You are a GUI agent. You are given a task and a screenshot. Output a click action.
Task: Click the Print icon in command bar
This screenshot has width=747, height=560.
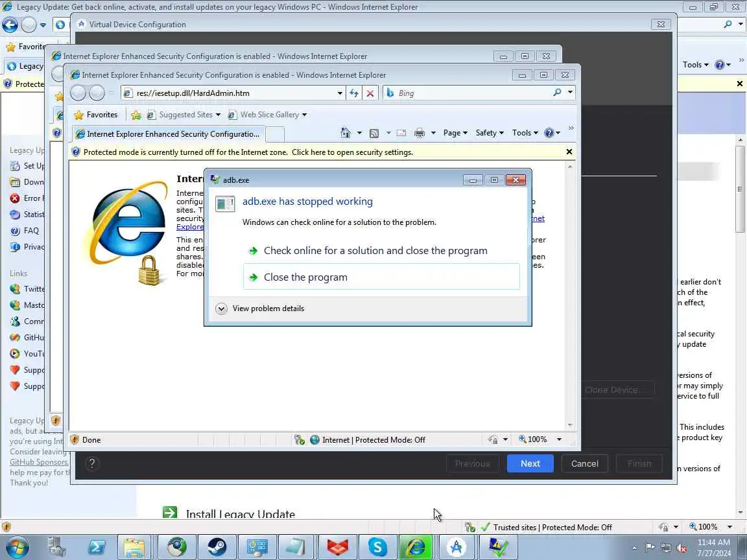coord(420,133)
